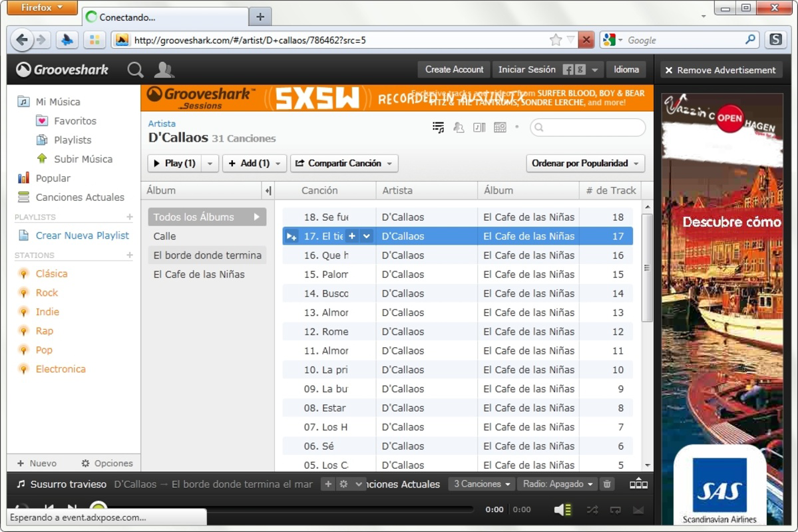Bookmark page with star icon
This screenshot has width=798, height=532.
coord(556,40)
